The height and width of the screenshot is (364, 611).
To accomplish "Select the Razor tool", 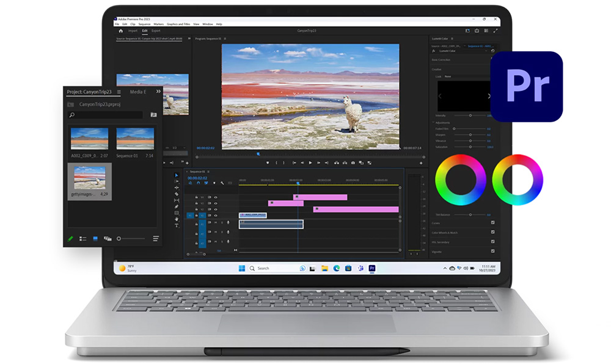I will click(x=176, y=194).
